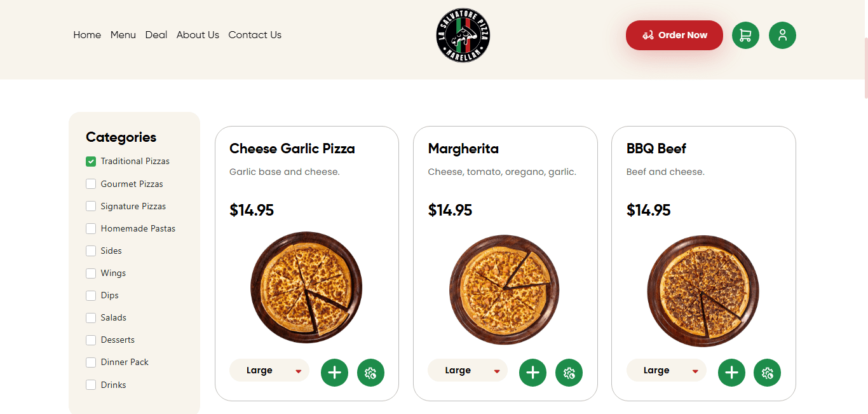Uncheck the Traditional Pizzas category

coord(91,162)
